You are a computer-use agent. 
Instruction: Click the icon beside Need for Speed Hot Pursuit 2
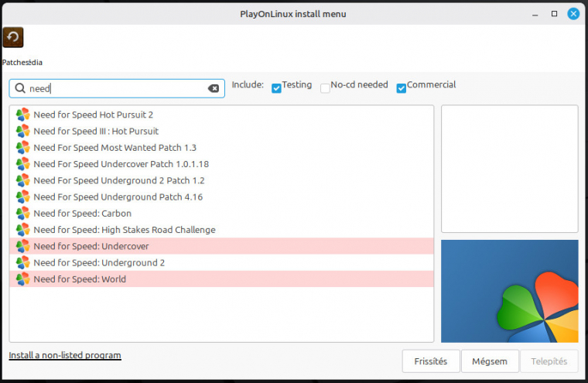tap(22, 115)
